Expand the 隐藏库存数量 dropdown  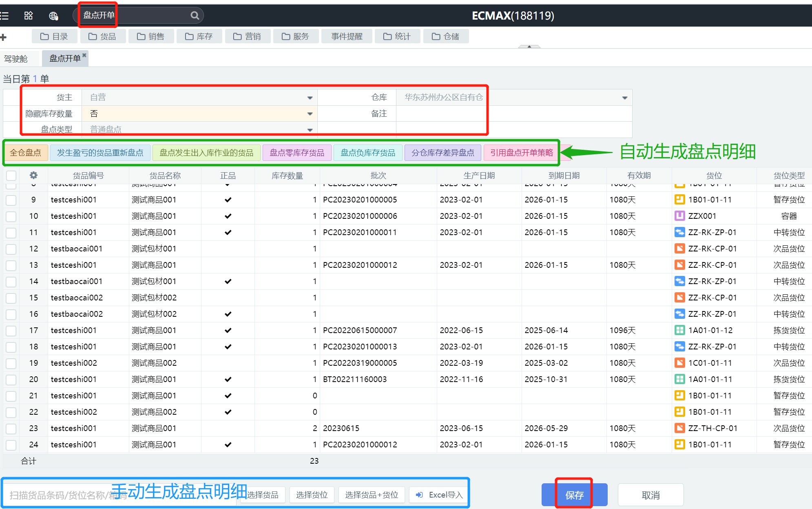click(310, 114)
